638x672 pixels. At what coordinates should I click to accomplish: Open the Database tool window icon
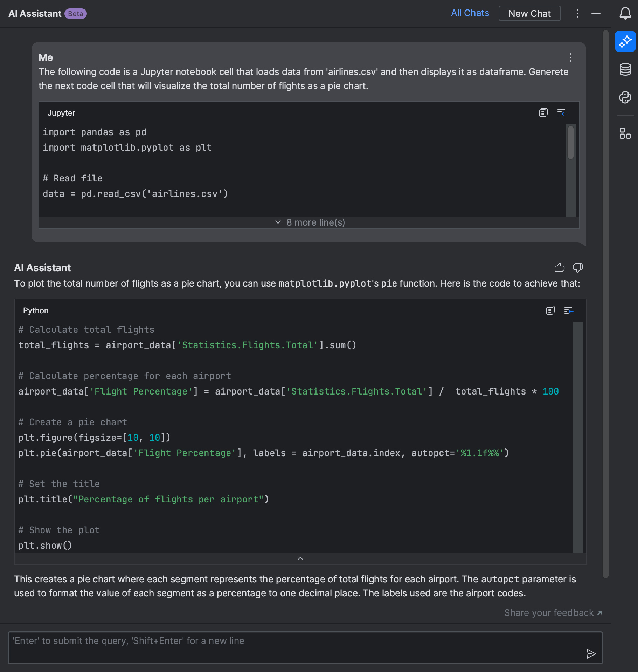[x=625, y=69]
